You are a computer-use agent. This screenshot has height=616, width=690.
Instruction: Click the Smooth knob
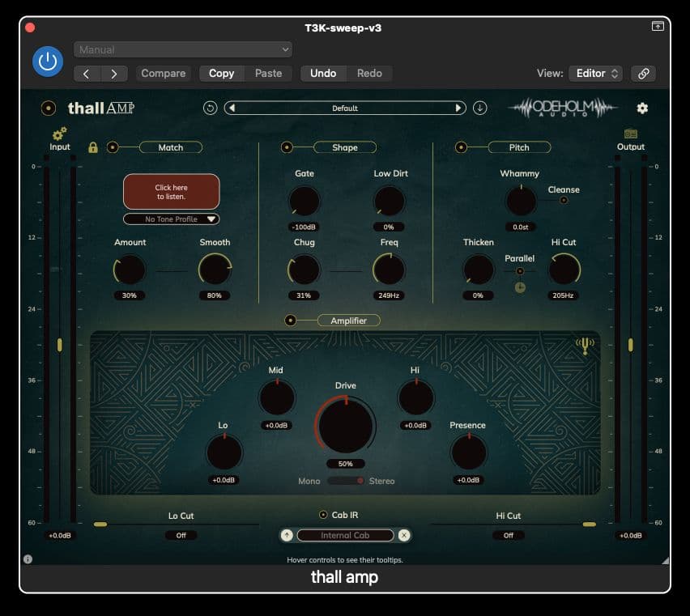click(x=215, y=270)
